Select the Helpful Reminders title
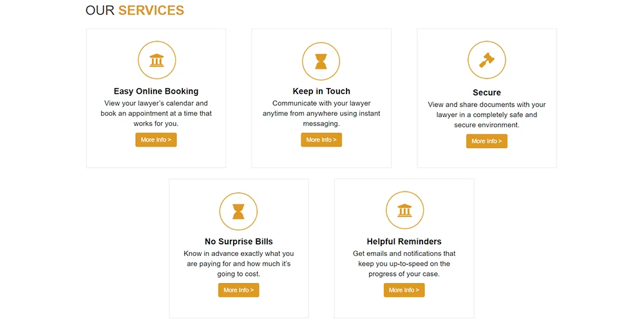Viewport: 644px width, 328px height. [x=404, y=241]
